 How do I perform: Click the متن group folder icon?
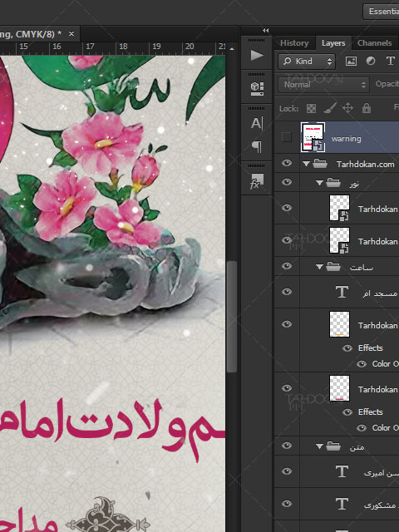333,446
